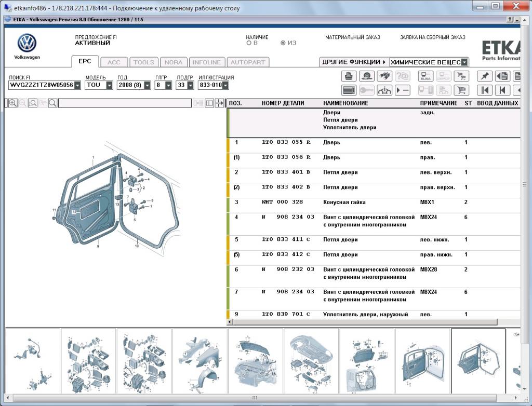Open the wheel catalog icon next to print

pos(366,76)
